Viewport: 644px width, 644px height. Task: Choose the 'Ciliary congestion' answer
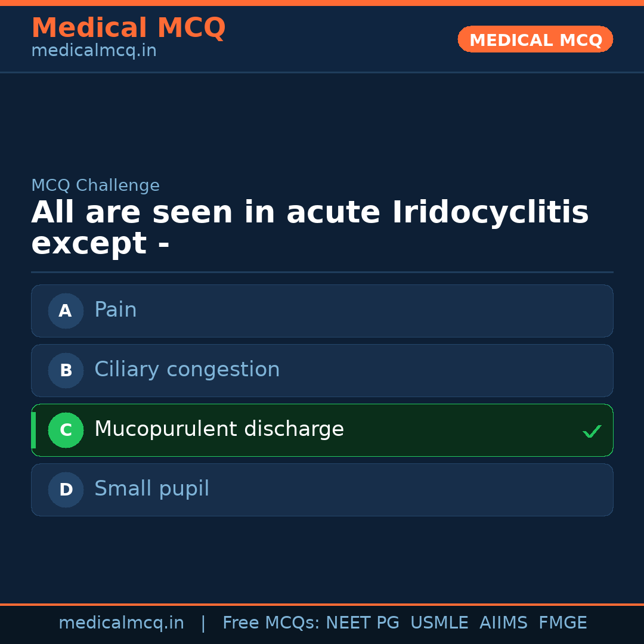click(x=322, y=370)
